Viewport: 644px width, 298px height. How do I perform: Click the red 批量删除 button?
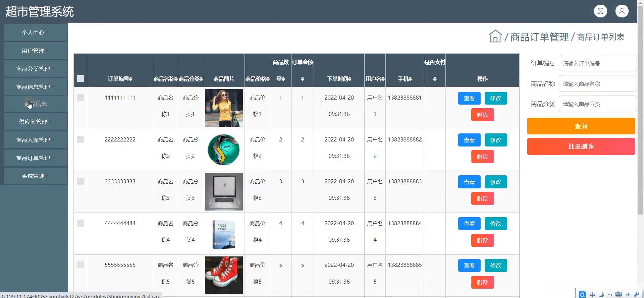[x=581, y=146]
